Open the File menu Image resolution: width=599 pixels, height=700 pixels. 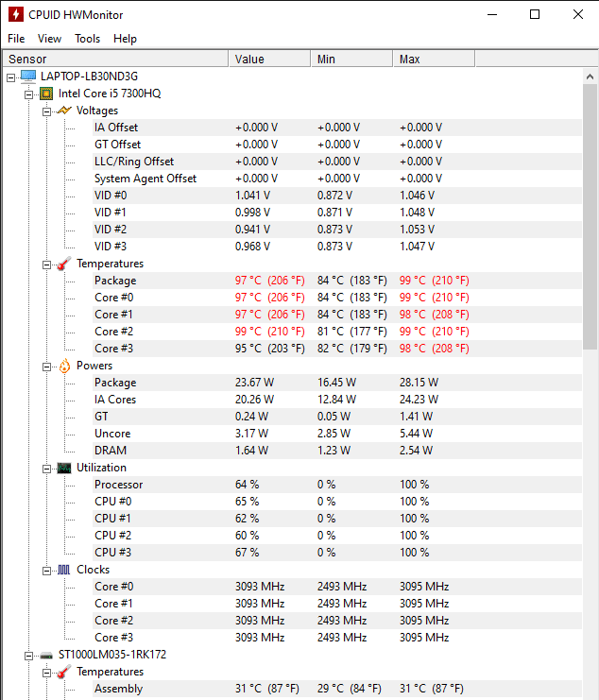[16, 39]
